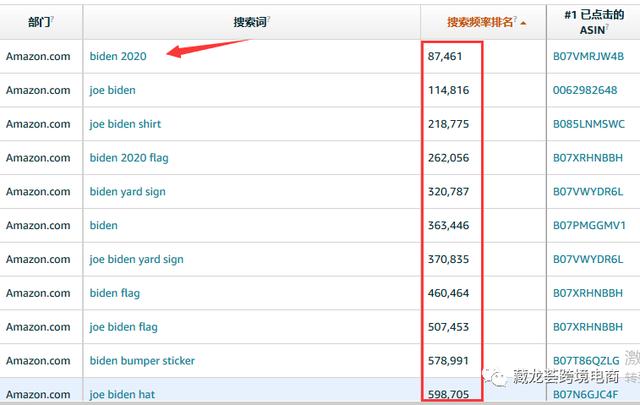Open ASIN B07PMGGMV1
The width and height of the screenshot is (640, 405).
589,225
